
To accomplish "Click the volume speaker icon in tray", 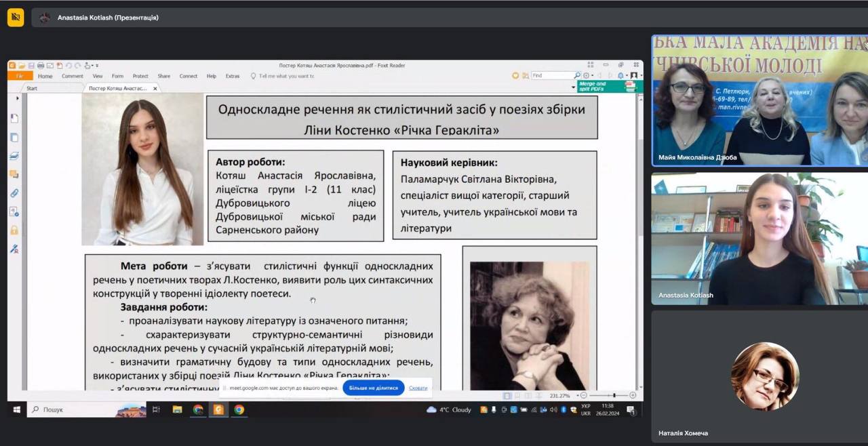I will click(554, 409).
